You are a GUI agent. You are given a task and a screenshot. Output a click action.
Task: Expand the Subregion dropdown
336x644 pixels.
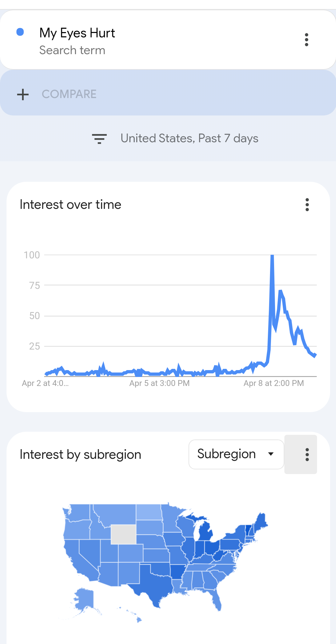[236, 454]
